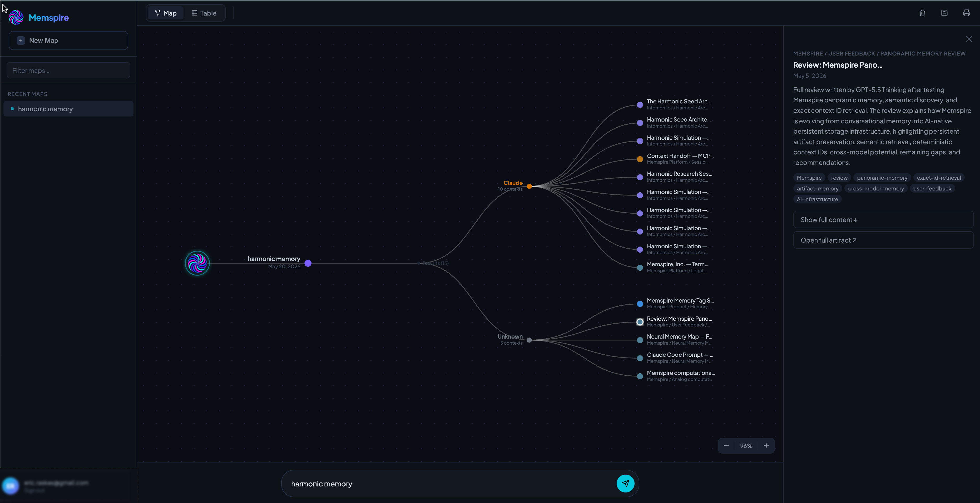Click the artifact-memory tag
This screenshot has width=980, height=503.
(x=818, y=189)
